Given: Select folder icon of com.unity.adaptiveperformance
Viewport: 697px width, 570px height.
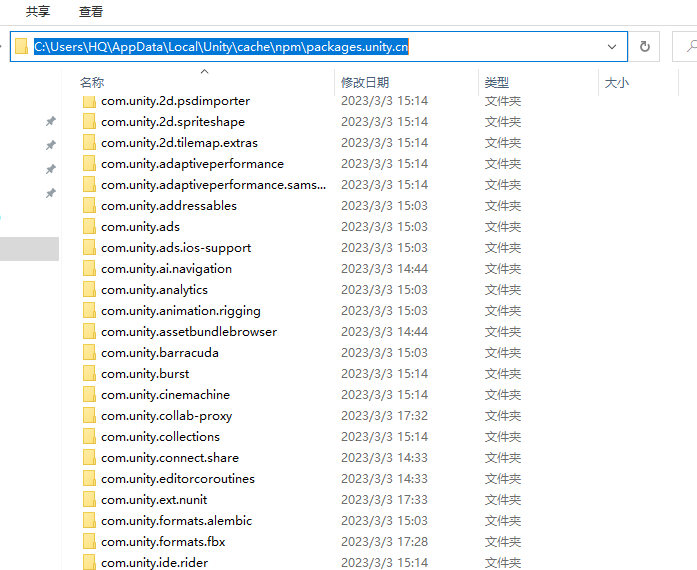Looking at the screenshot, I should click(x=89, y=163).
